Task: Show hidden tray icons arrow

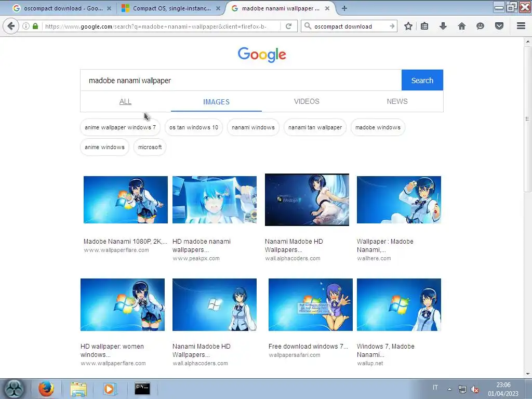Action: (449, 389)
